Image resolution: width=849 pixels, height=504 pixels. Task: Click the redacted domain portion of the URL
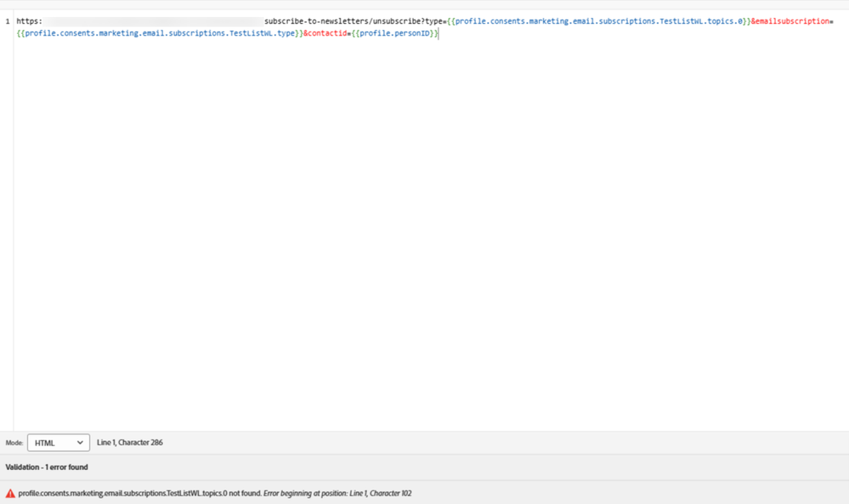click(153, 21)
